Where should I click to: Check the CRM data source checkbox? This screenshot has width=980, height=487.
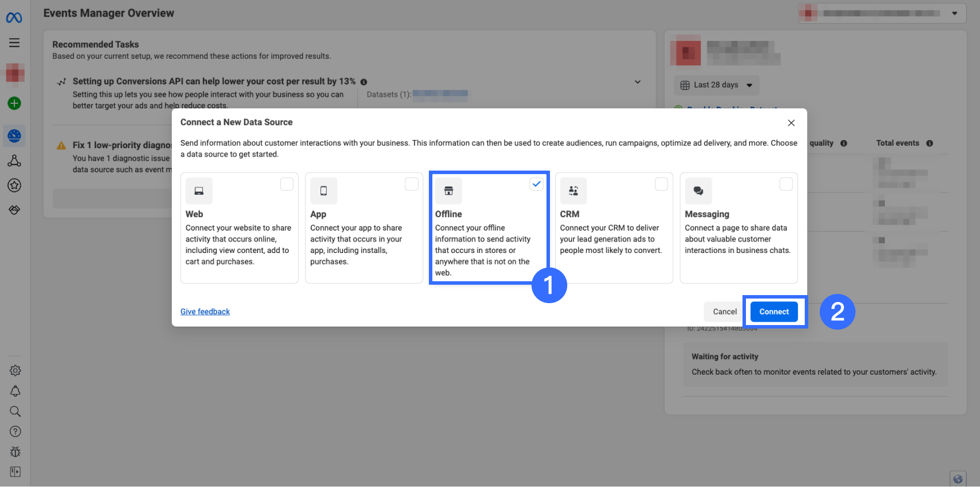661,184
